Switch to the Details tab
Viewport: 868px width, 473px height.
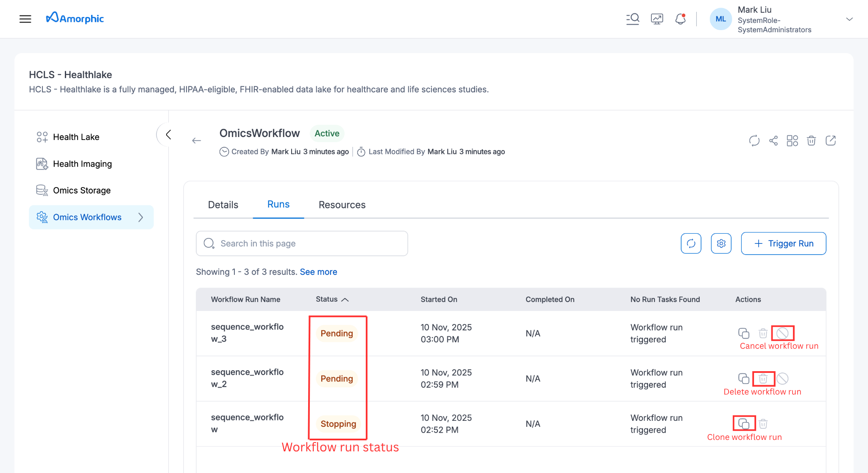223,205
